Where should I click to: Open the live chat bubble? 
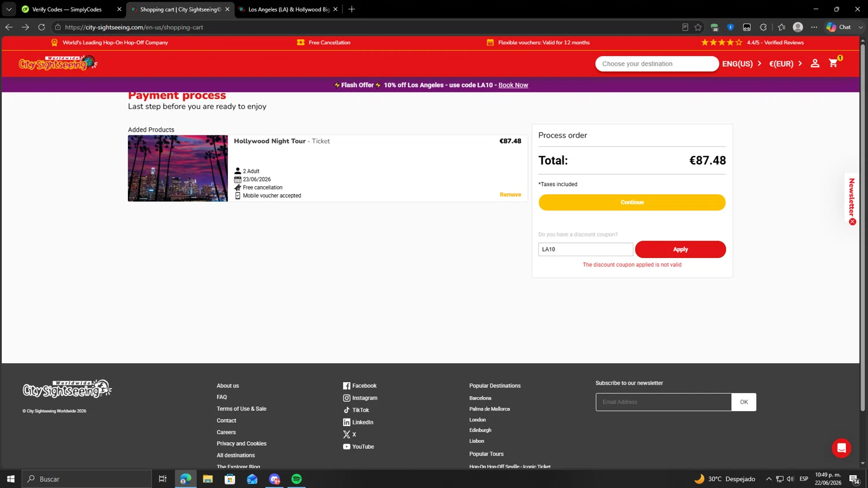[841, 448]
